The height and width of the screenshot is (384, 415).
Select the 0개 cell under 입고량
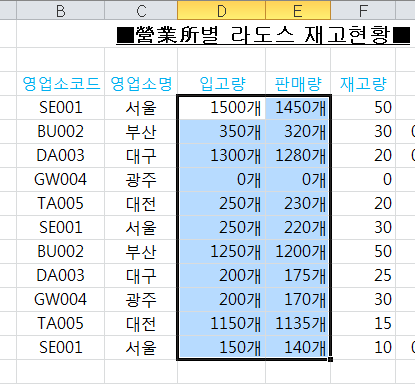coord(221,179)
